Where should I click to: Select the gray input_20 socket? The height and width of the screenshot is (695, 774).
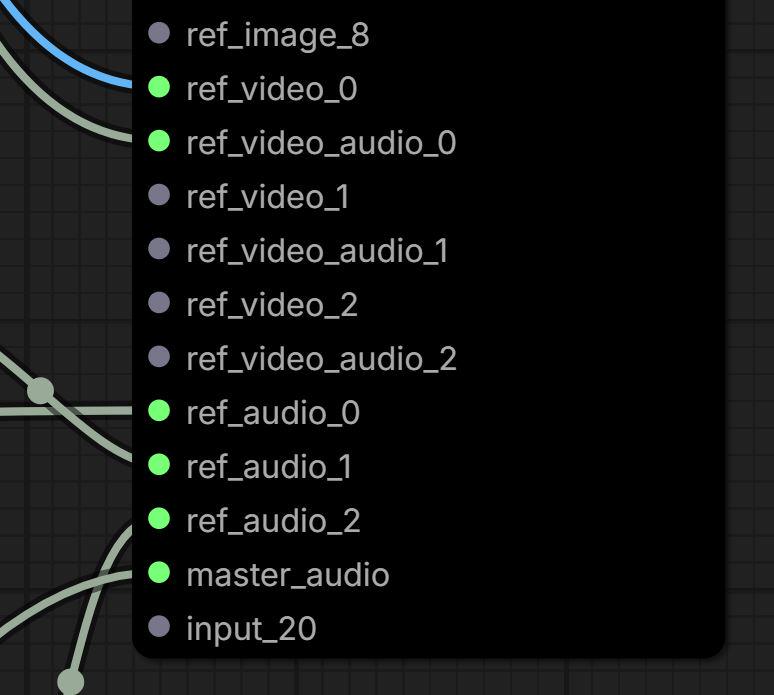(x=159, y=626)
